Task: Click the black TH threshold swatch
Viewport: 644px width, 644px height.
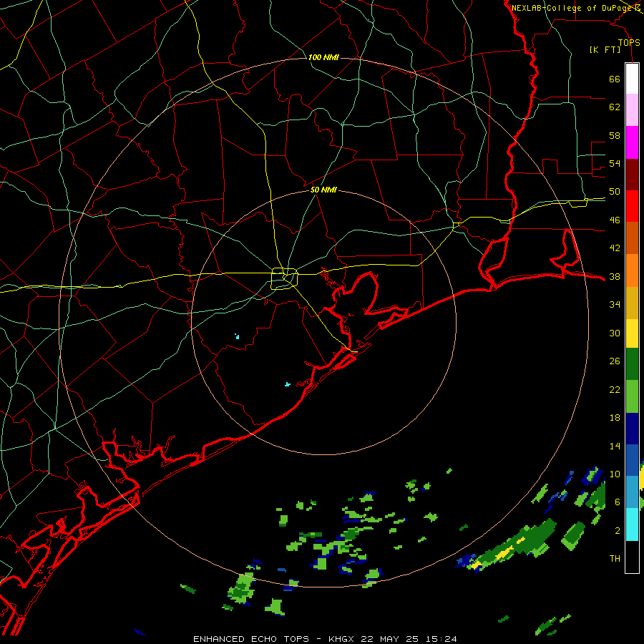Action: tap(632, 557)
